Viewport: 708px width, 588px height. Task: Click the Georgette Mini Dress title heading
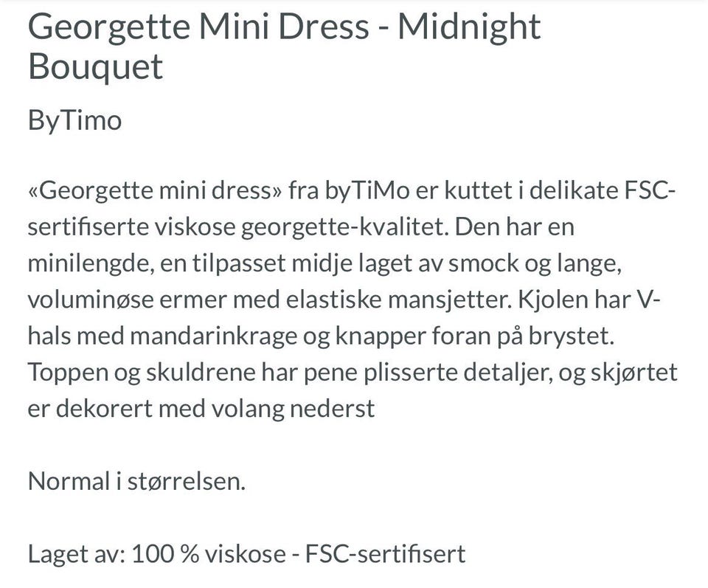285,46
